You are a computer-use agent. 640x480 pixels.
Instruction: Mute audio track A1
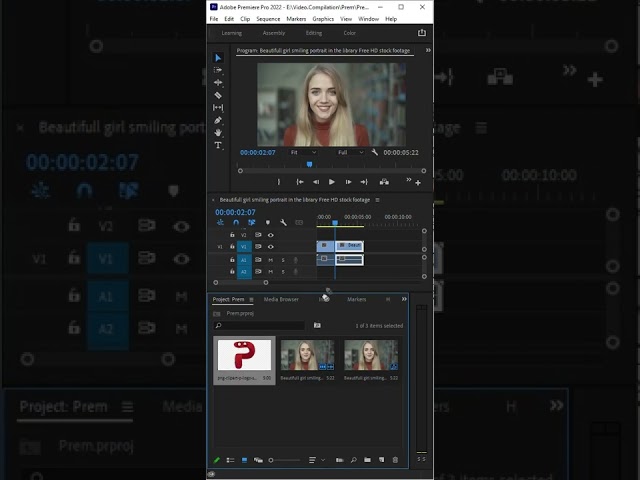tap(271, 260)
